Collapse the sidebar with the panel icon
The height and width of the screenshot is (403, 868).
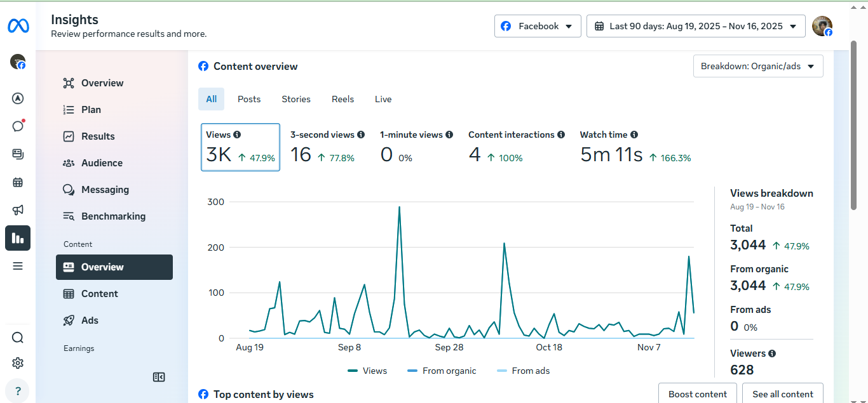pyautogui.click(x=159, y=377)
